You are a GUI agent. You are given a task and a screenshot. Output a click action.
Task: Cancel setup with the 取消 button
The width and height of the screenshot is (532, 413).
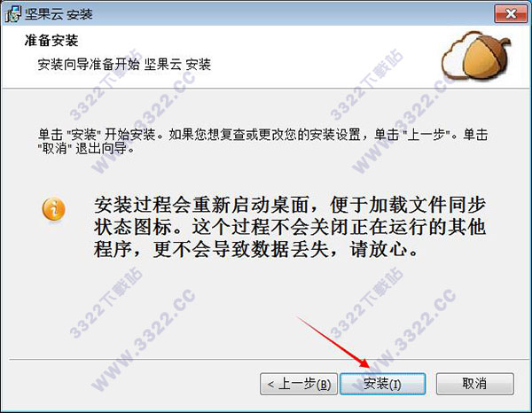[x=474, y=384]
